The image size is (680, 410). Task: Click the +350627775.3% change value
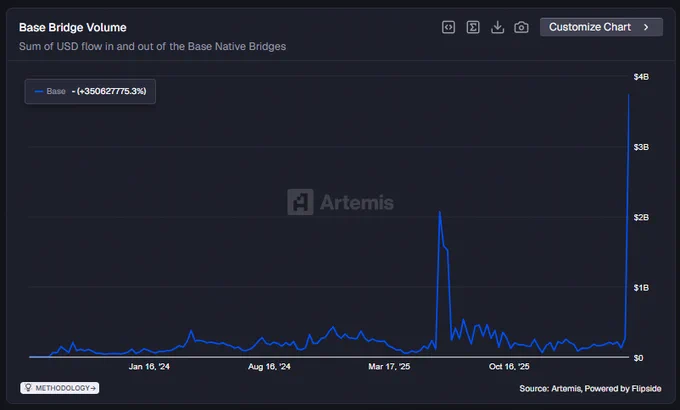click(x=111, y=91)
